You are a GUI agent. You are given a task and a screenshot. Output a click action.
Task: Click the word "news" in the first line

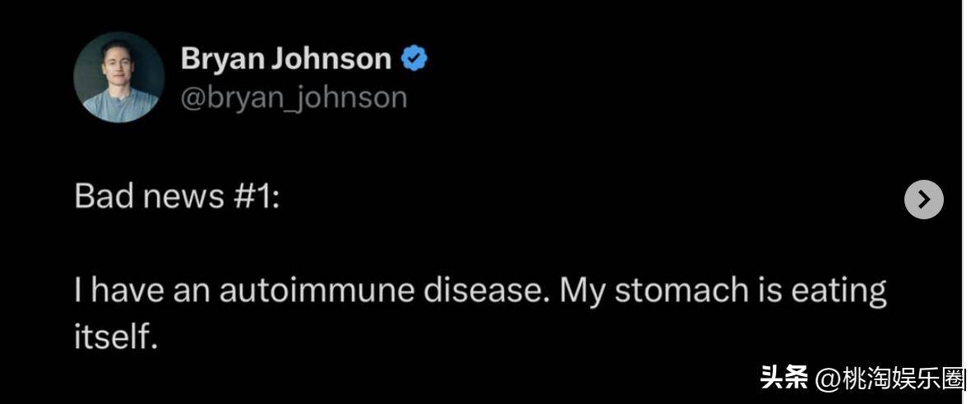184,197
